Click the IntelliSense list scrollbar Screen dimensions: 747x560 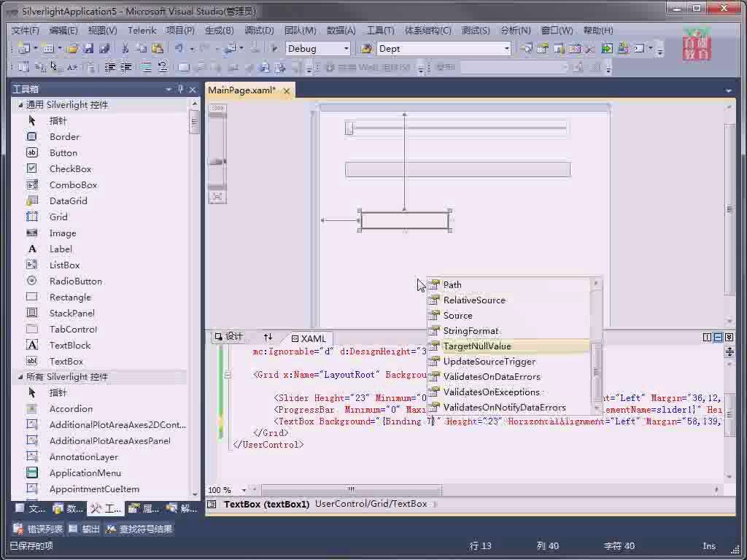point(596,346)
